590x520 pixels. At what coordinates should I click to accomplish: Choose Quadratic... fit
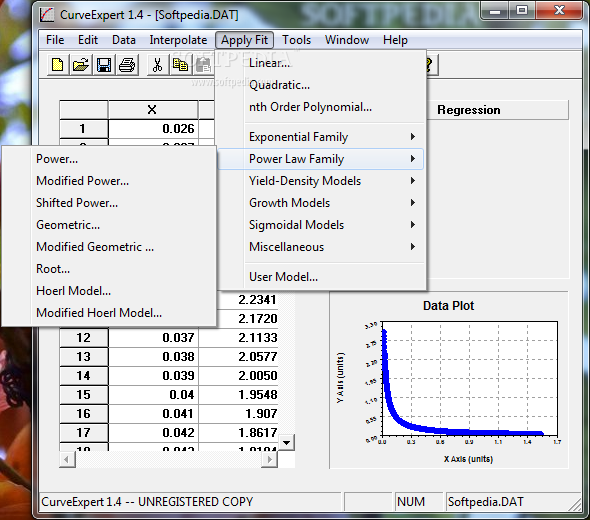321,85
